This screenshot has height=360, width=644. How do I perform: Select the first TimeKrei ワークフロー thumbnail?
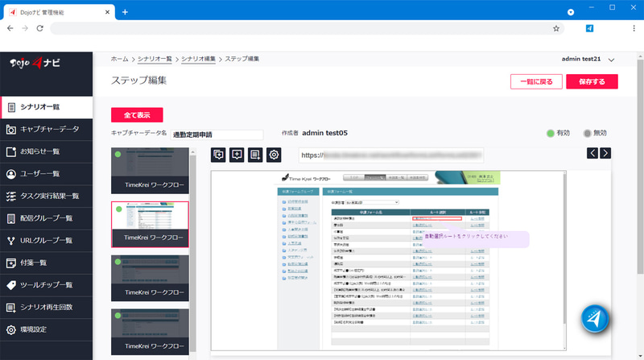click(x=150, y=171)
